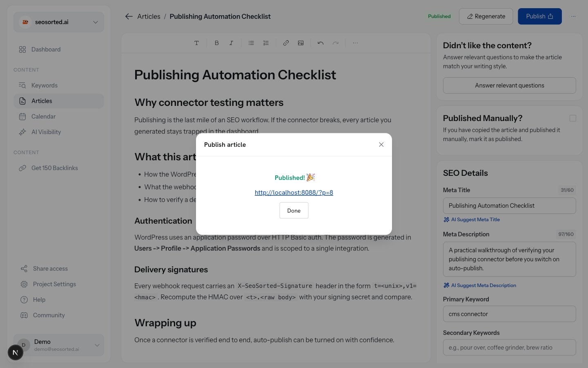Open the localhost published article link
This screenshot has height=368, width=588.
[294, 193]
